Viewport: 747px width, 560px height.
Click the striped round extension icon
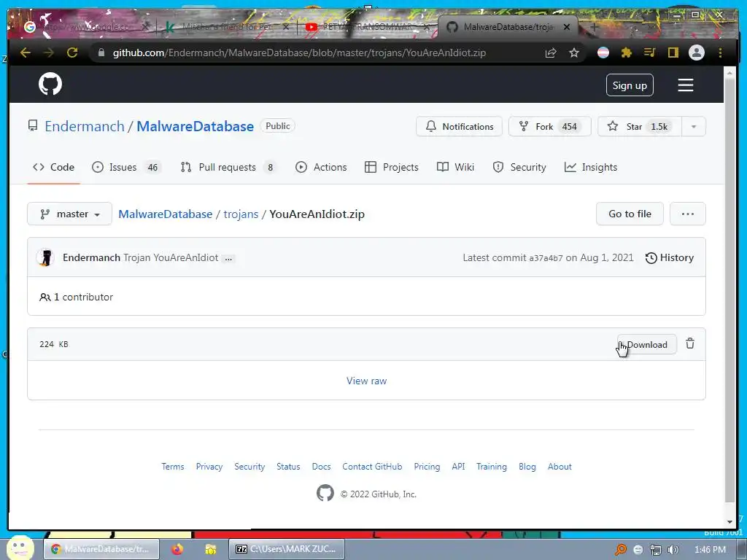(x=603, y=52)
